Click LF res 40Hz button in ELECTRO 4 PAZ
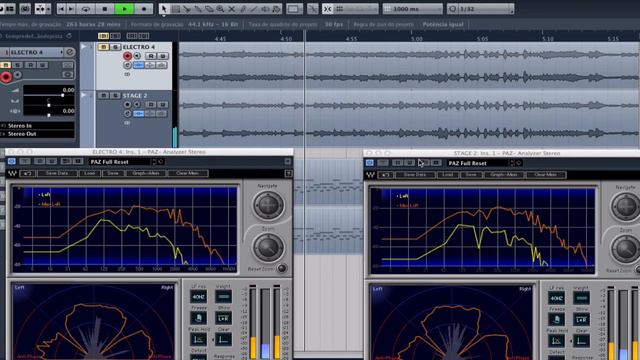The width and height of the screenshot is (640, 360). (x=198, y=297)
